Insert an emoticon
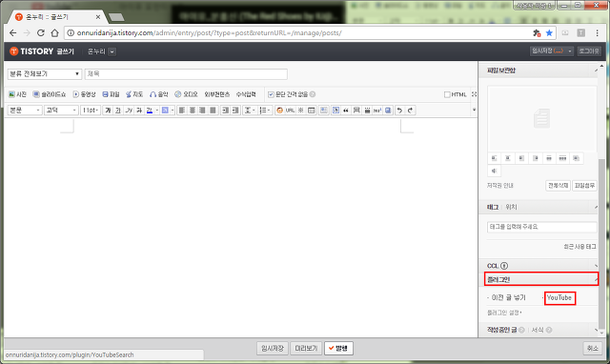 pos(279,111)
